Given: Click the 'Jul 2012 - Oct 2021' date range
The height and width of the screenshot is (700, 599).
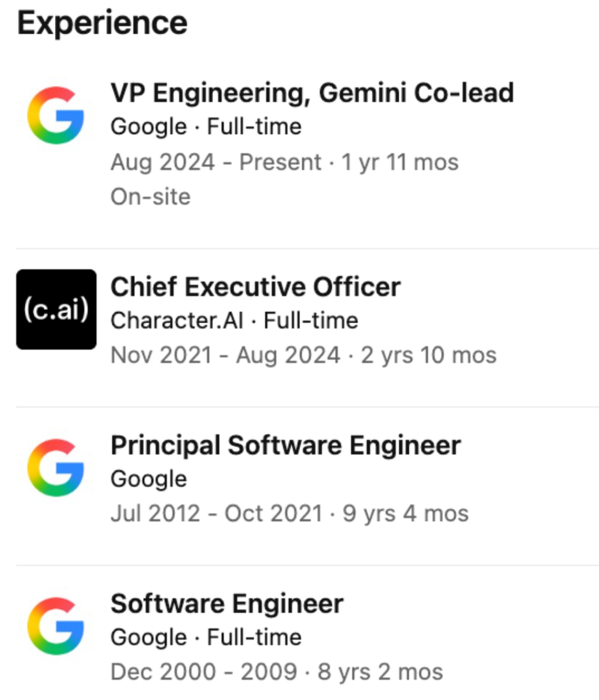Looking at the screenshot, I should coord(216,513).
